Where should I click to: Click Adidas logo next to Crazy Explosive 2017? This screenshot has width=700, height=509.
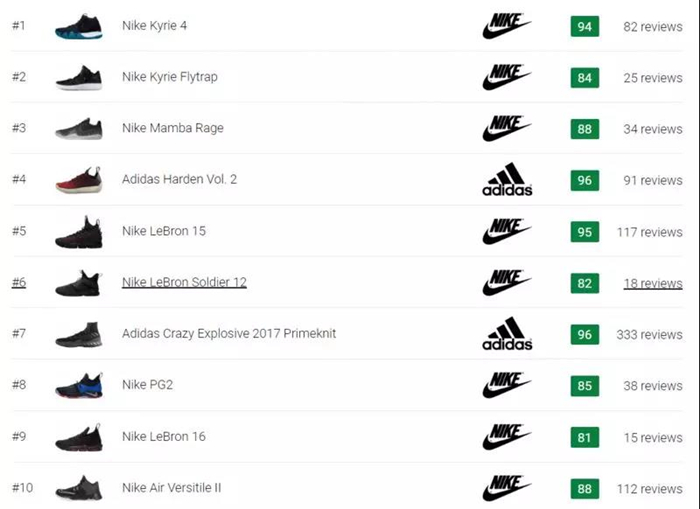click(507, 334)
